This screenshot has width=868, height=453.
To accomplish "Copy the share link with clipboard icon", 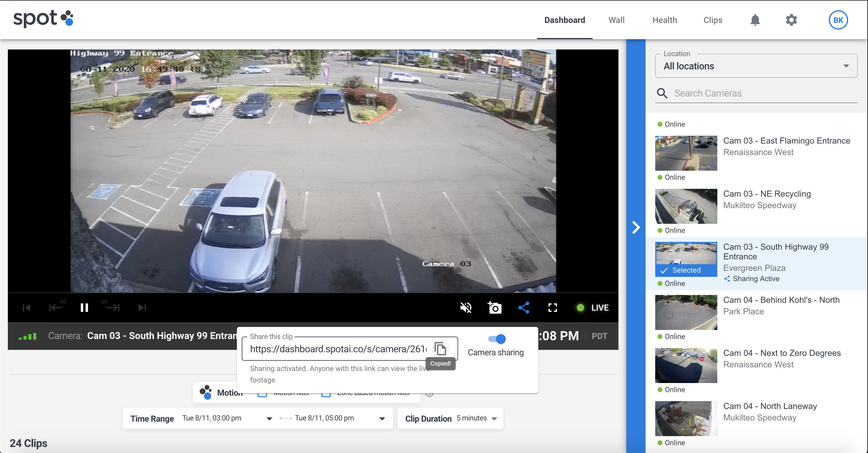I will [440, 349].
